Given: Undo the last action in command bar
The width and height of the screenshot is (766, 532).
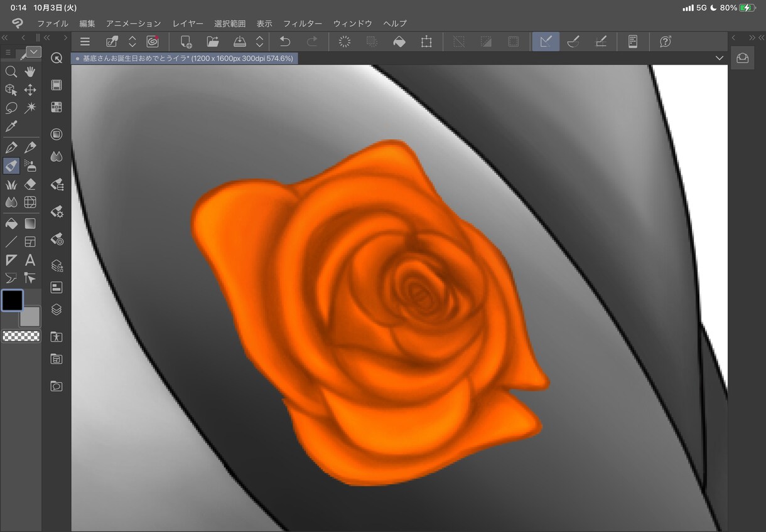Looking at the screenshot, I should 285,41.
